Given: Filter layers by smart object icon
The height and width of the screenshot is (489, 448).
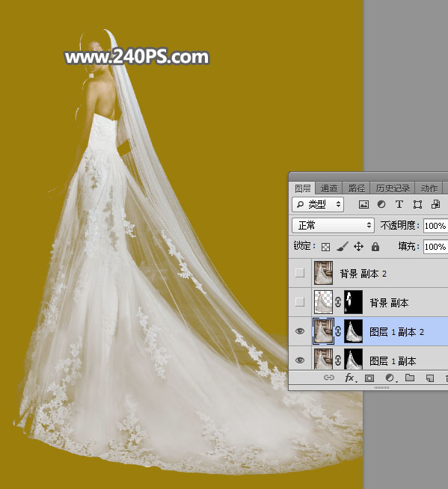Looking at the screenshot, I should pyautogui.click(x=435, y=205).
